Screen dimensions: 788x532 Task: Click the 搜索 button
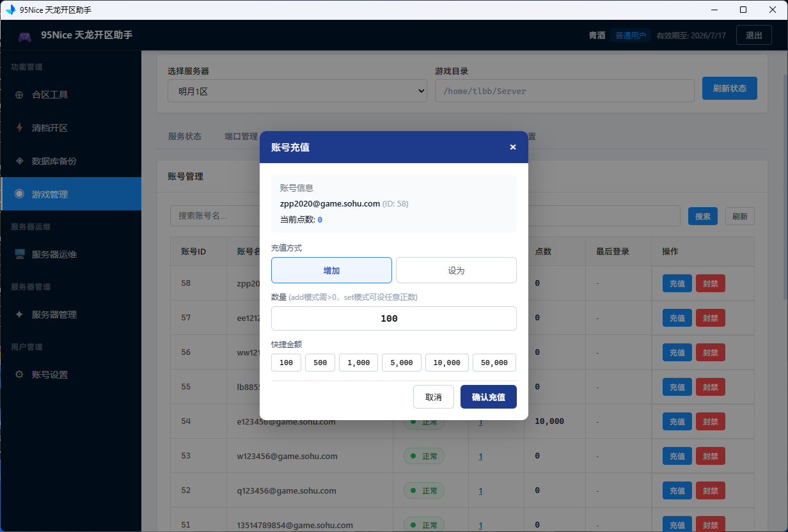pyautogui.click(x=703, y=216)
